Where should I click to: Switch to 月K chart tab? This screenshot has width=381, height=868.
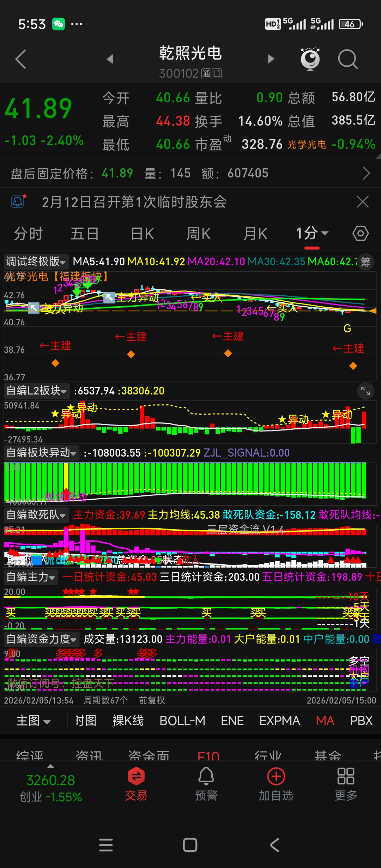coord(255,234)
